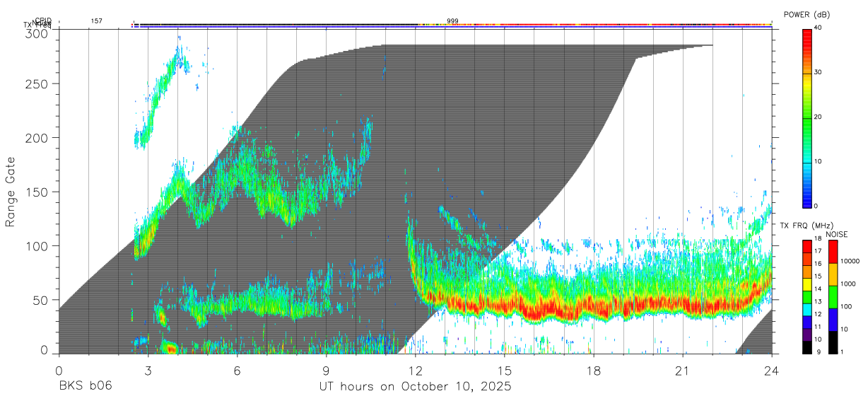The image size is (868, 401).
Task: Click the blue NOISE swatch above 10
Action: [x=833, y=320]
